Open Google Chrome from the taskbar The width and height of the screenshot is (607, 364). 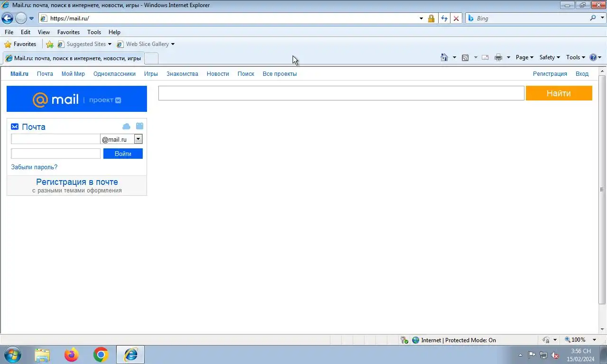click(101, 355)
